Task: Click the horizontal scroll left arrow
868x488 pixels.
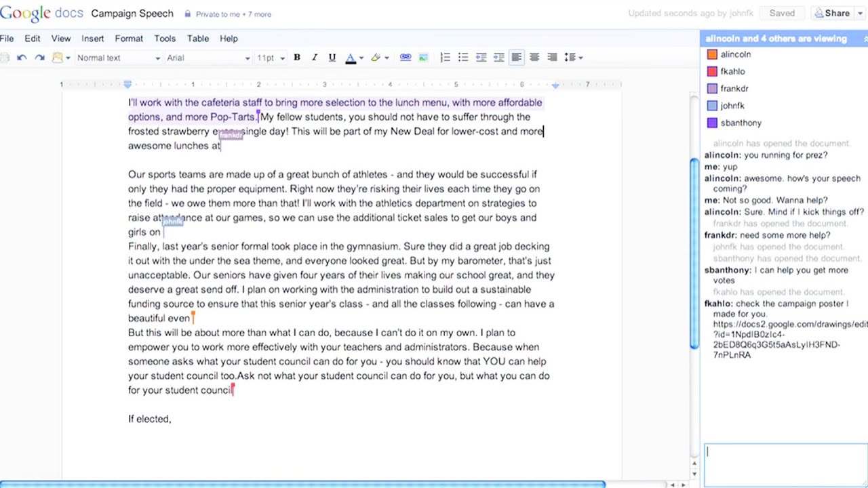Action: (x=672, y=485)
